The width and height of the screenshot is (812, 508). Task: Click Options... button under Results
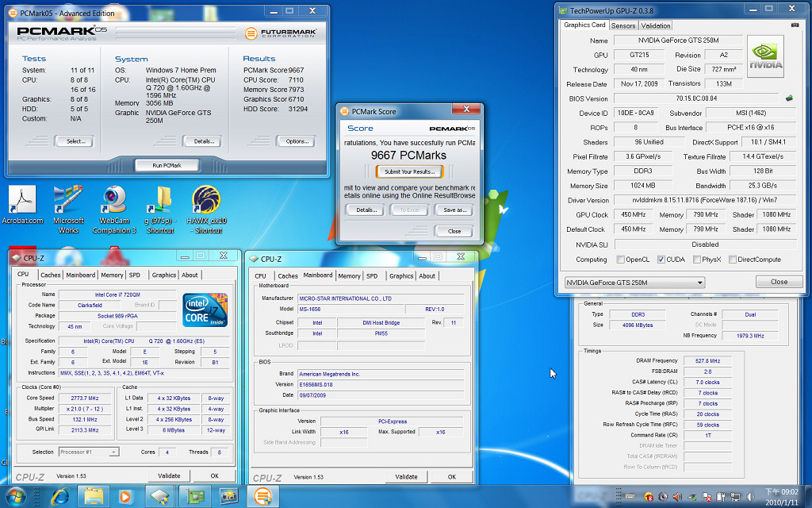pyautogui.click(x=297, y=141)
